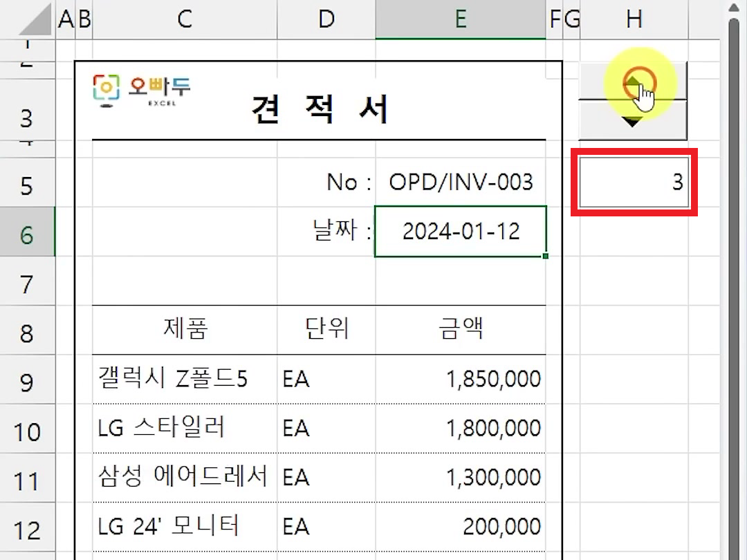
Task: Click the 견 적 서 title
Action: (320, 109)
